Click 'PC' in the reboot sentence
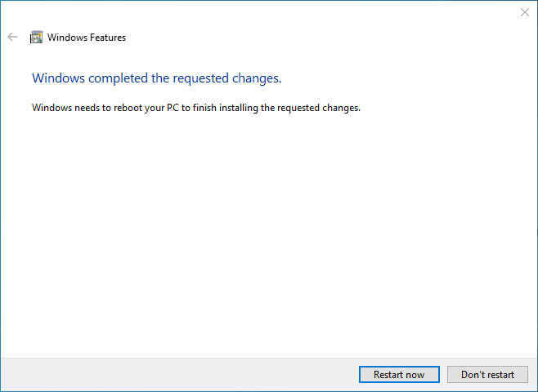Image resolution: width=538 pixels, height=392 pixels. 173,108
